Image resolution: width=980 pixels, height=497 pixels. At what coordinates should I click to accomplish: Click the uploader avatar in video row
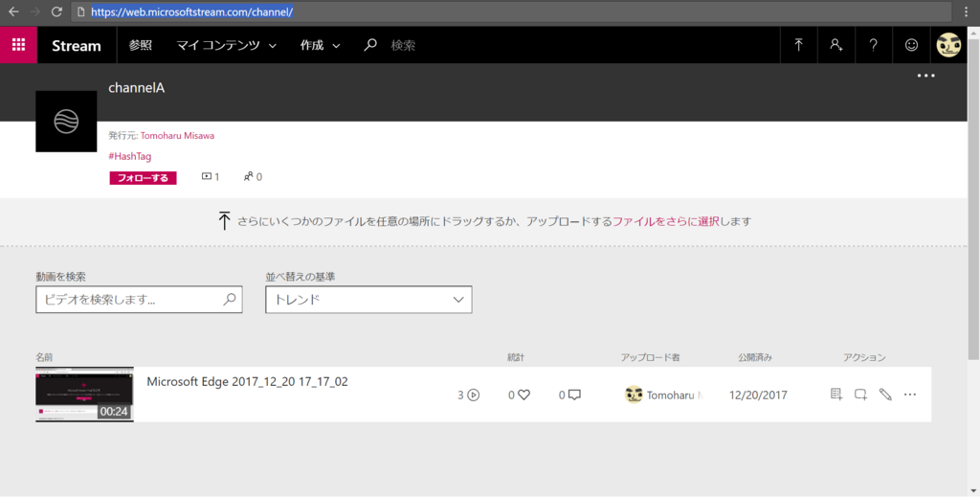click(634, 395)
